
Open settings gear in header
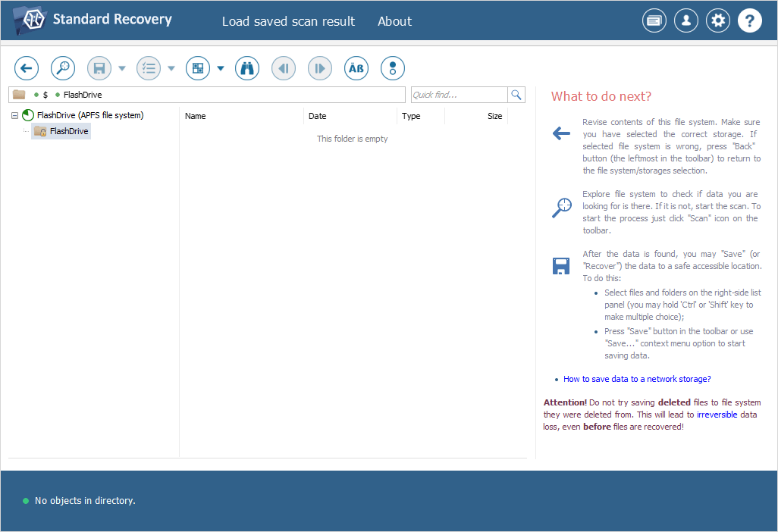(x=717, y=21)
